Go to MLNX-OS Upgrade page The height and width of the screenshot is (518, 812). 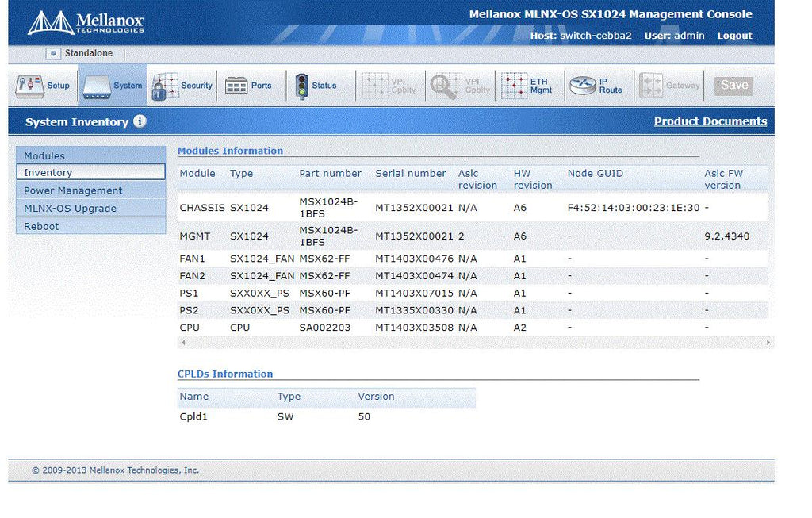point(90,209)
